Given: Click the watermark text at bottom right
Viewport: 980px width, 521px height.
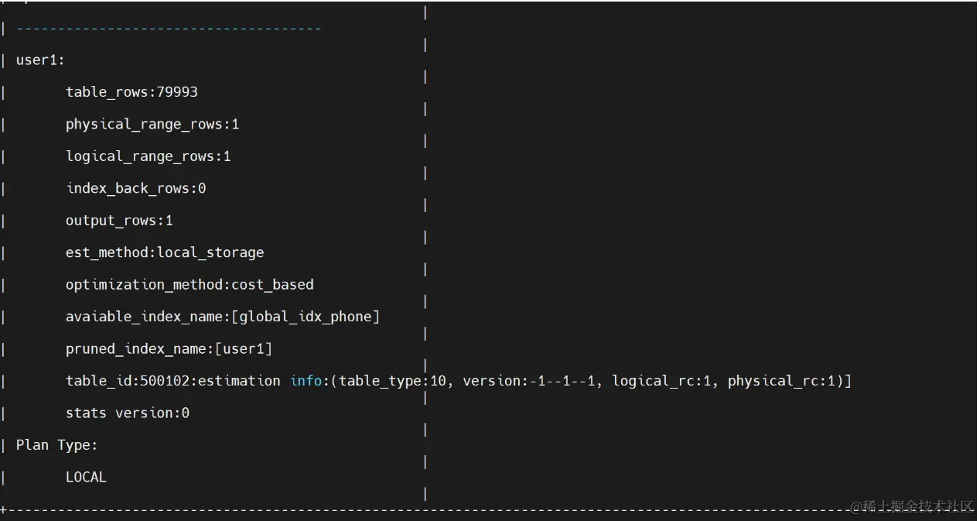Looking at the screenshot, I should click(x=911, y=506).
